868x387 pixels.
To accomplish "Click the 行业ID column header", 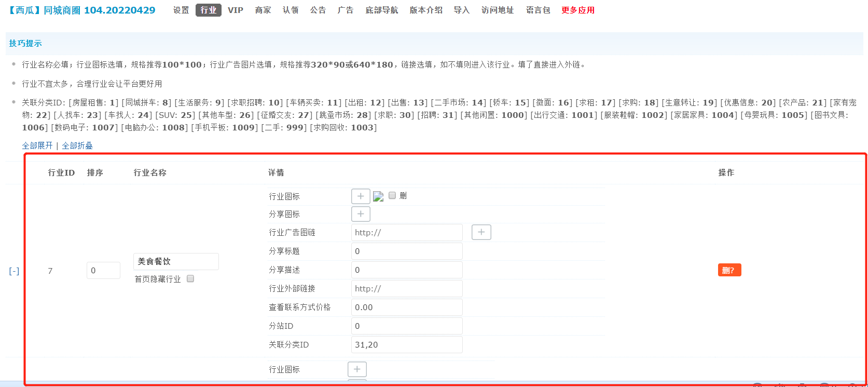I will [x=61, y=172].
